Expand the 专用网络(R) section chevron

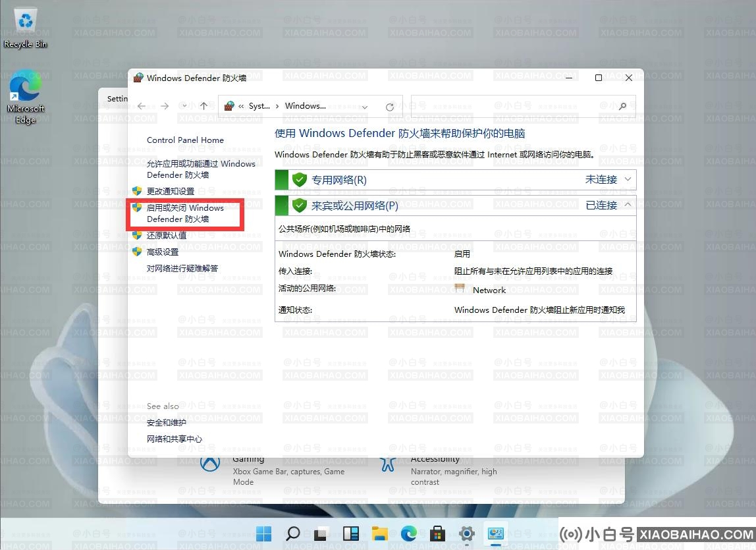pyautogui.click(x=628, y=179)
